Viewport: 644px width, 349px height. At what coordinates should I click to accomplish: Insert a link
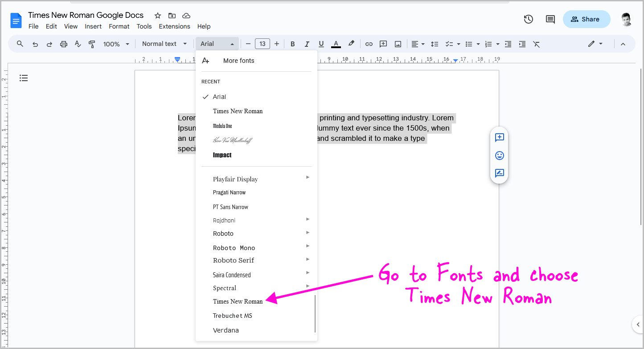click(x=369, y=44)
